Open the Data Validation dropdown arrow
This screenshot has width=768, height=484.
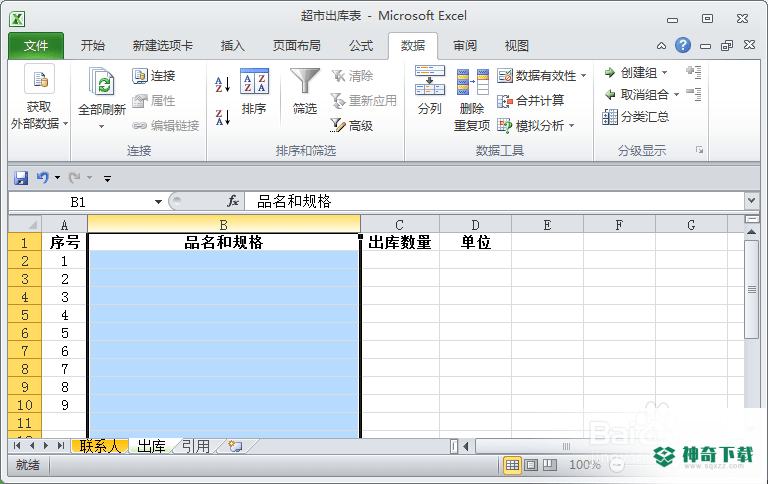583,76
